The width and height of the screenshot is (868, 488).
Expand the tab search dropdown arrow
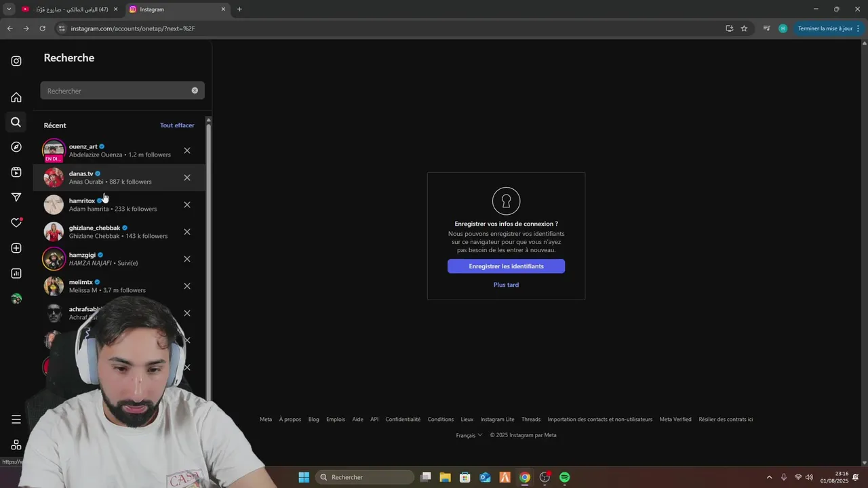click(x=9, y=9)
